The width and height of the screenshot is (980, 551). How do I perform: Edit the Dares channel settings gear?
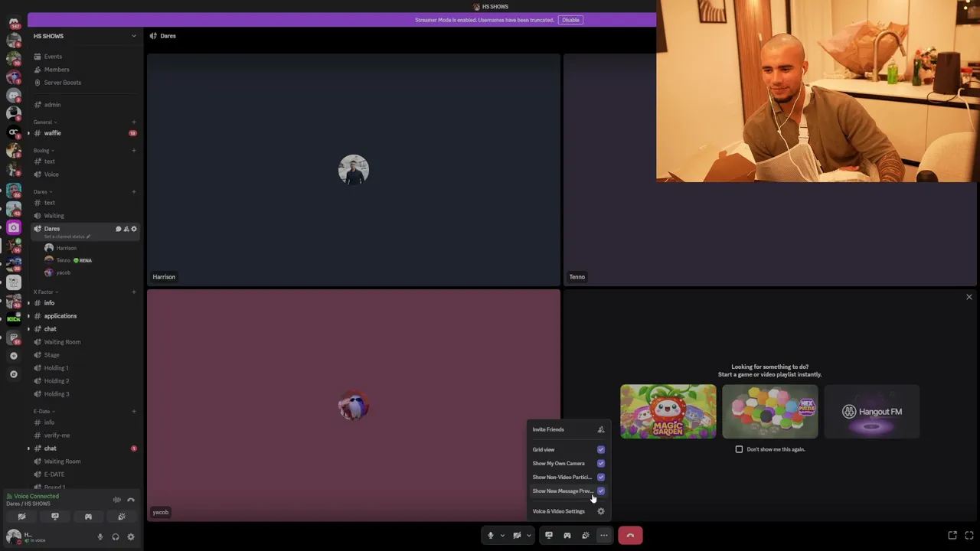pos(134,229)
